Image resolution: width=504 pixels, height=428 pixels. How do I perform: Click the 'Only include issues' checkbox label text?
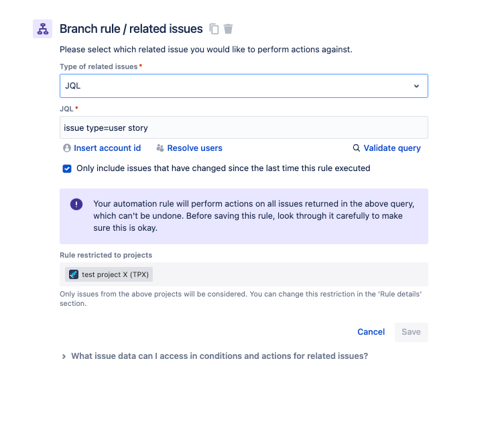223,168
